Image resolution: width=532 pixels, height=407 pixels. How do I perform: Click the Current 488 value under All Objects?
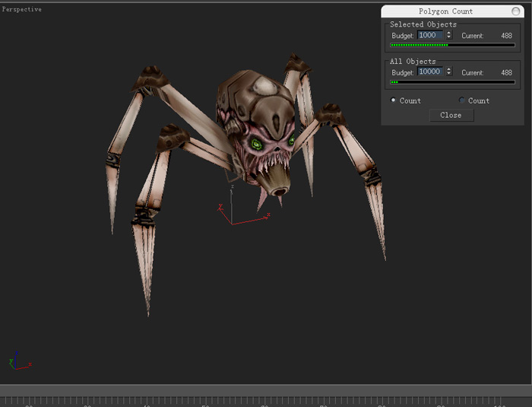(x=507, y=73)
